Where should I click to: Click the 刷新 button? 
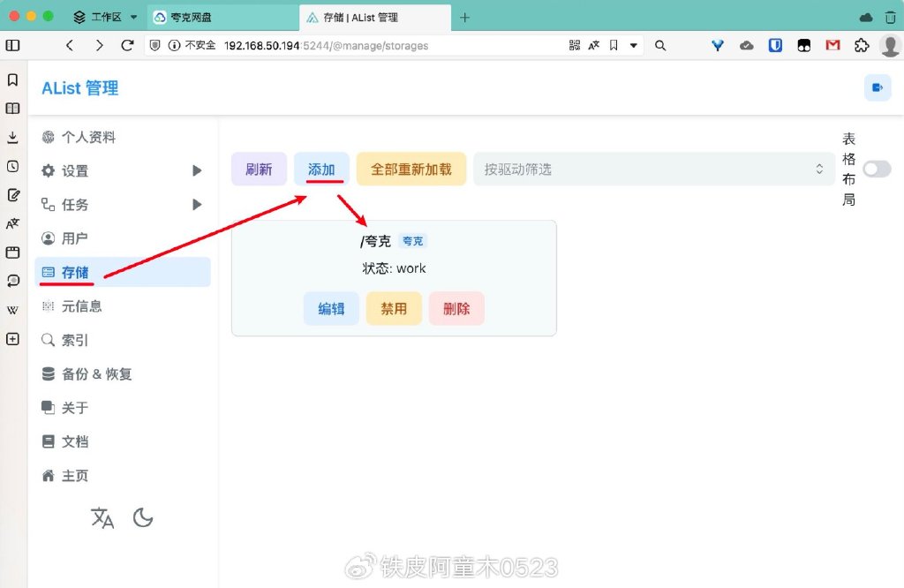pos(259,169)
